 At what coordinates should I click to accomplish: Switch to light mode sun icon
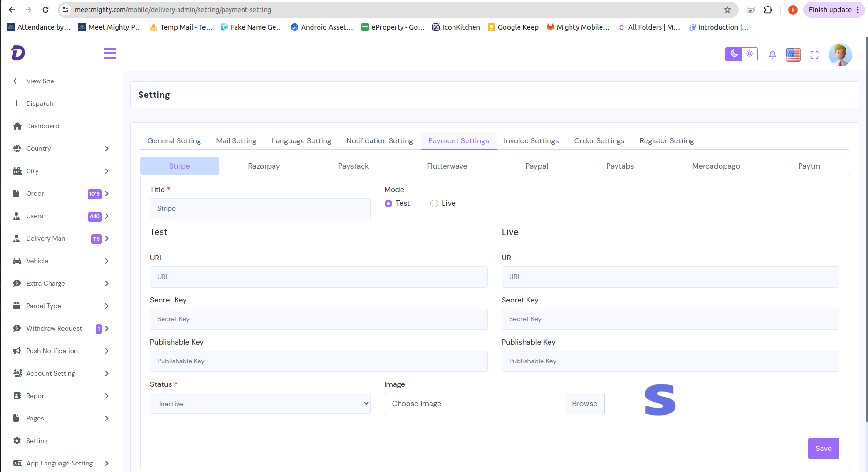[749, 54]
